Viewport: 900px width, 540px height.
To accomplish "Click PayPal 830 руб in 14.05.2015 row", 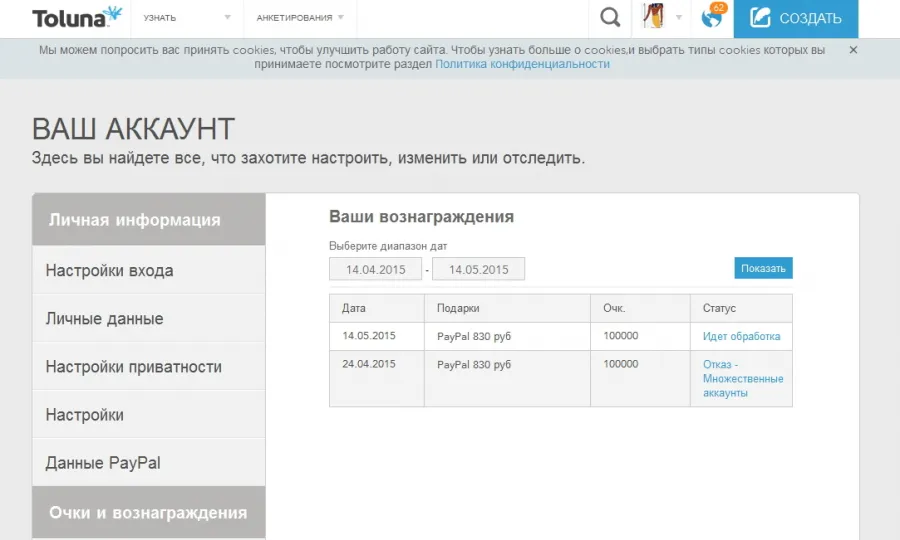I will click(x=474, y=336).
